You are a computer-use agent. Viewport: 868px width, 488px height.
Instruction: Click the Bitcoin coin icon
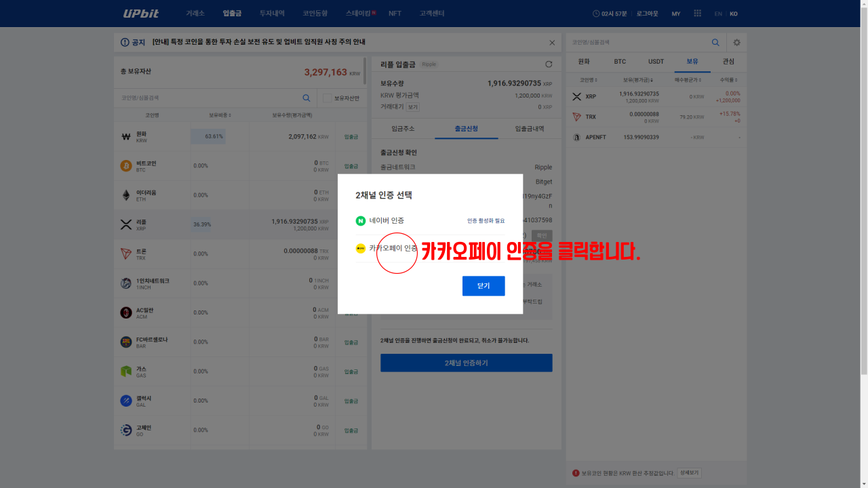[125, 165]
